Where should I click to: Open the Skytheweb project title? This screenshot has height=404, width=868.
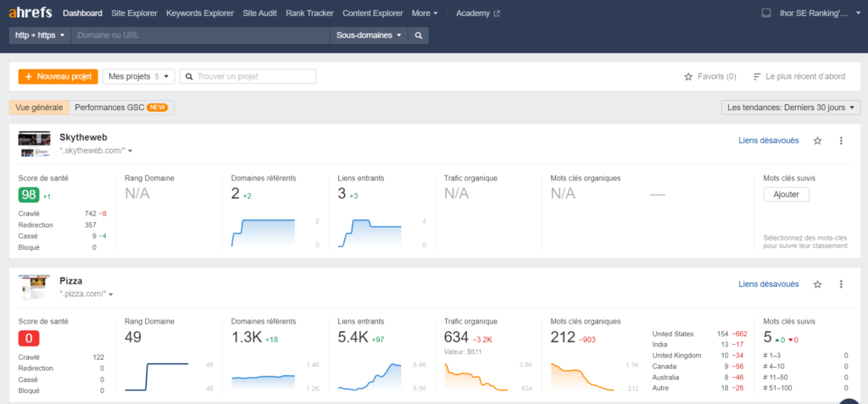(x=84, y=137)
